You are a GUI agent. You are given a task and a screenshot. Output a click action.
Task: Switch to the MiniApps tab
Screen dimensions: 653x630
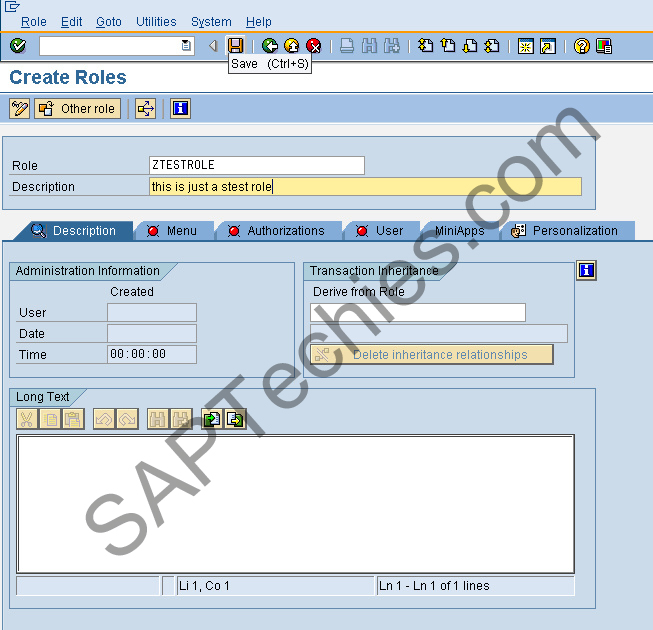(x=459, y=231)
